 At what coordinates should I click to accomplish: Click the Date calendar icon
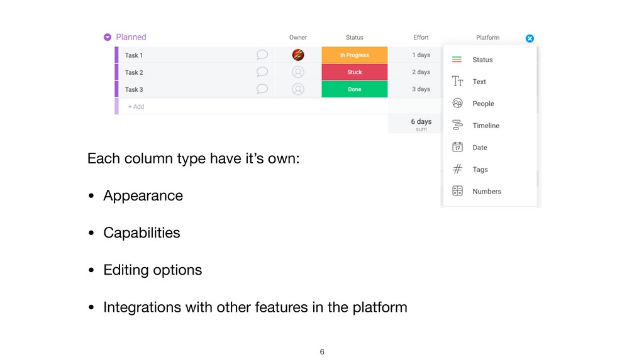click(457, 148)
